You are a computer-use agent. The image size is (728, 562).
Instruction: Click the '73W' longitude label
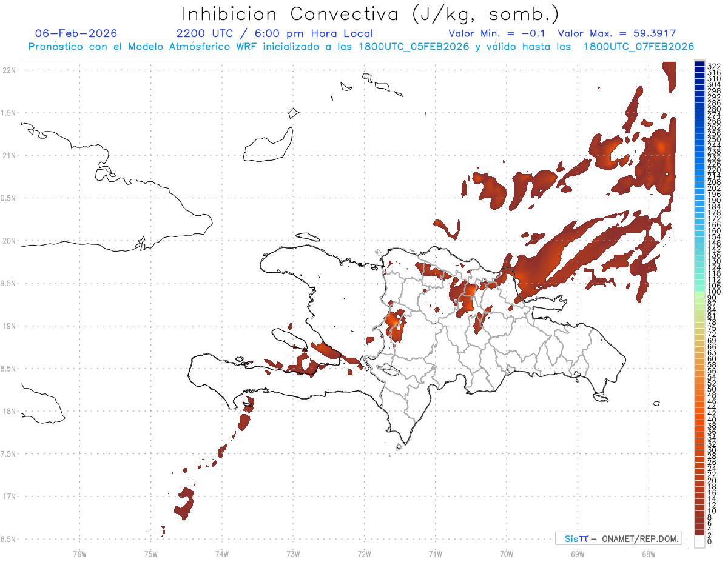point(293,554)
